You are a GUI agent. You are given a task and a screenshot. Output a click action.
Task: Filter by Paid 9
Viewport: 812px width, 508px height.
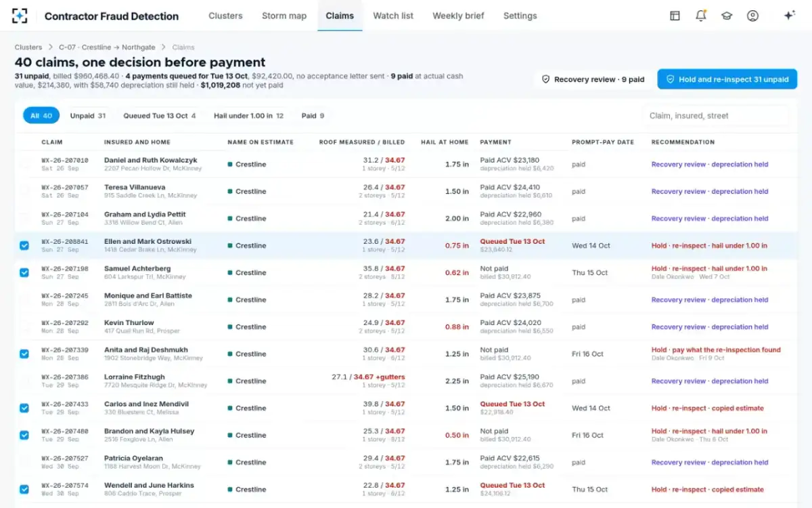click(313, 116)
